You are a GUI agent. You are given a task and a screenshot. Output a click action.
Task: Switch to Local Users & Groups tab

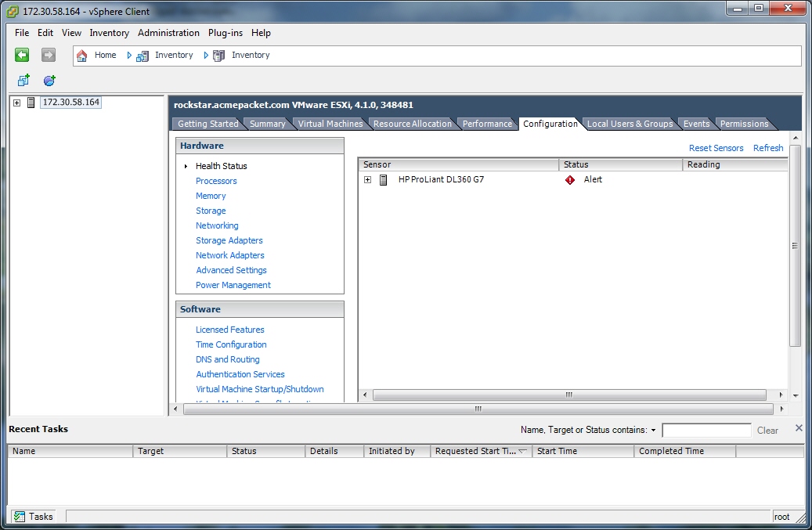[x=630, y=124]
